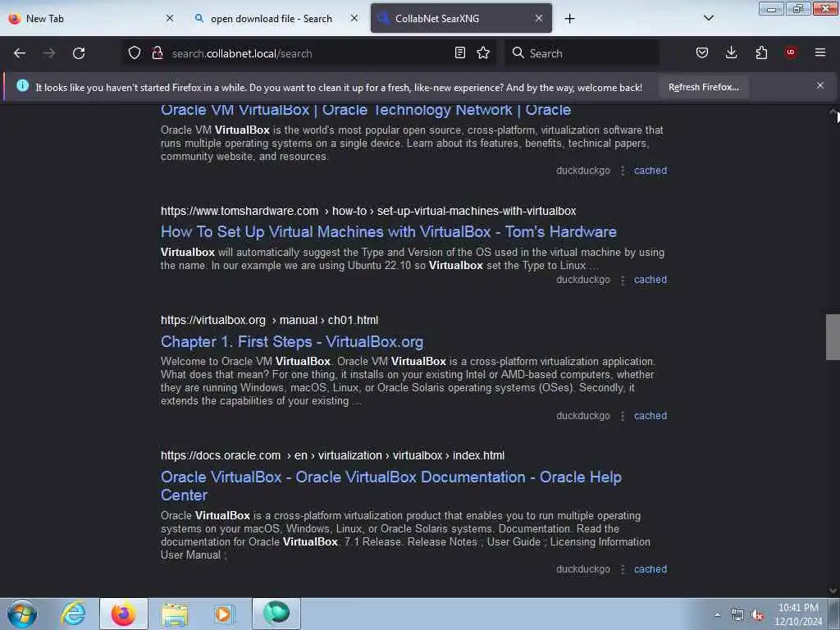Click the magnifier icon in the Search box
Image resolution: width=840 pixels, height=630 pixels.
click(518, 52)
